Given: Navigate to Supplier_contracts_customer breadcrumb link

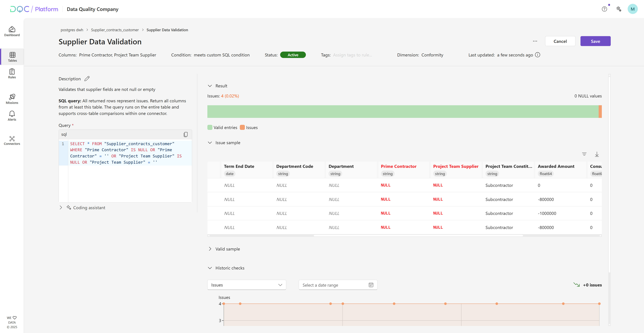Looking at the screenshot, I should [x=115, y=30].
